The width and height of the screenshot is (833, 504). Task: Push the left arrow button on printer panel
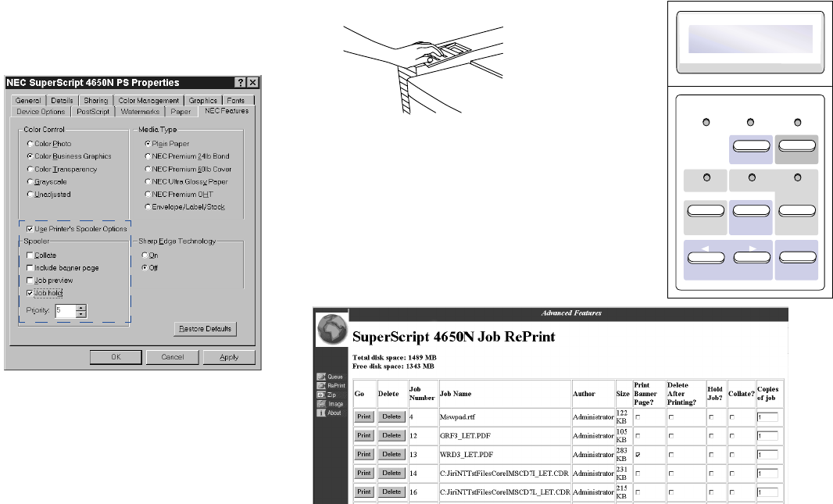[x=706, y=258]
